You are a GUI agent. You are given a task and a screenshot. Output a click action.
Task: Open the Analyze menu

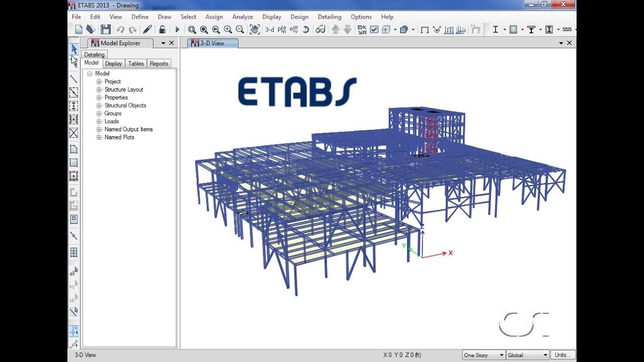pos(243,17)
